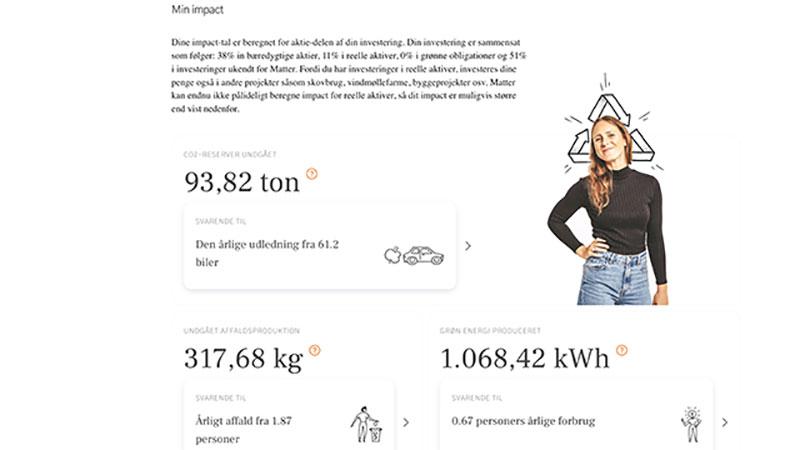Open the '0.67 personers årlige forbrug' card

point(577,415)
